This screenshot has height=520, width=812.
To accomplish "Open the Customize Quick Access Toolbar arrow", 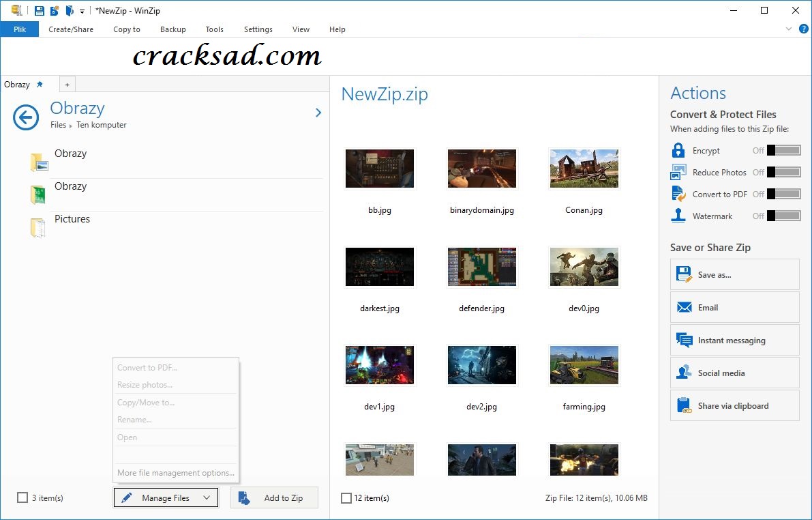I will (x=82, y=11).
